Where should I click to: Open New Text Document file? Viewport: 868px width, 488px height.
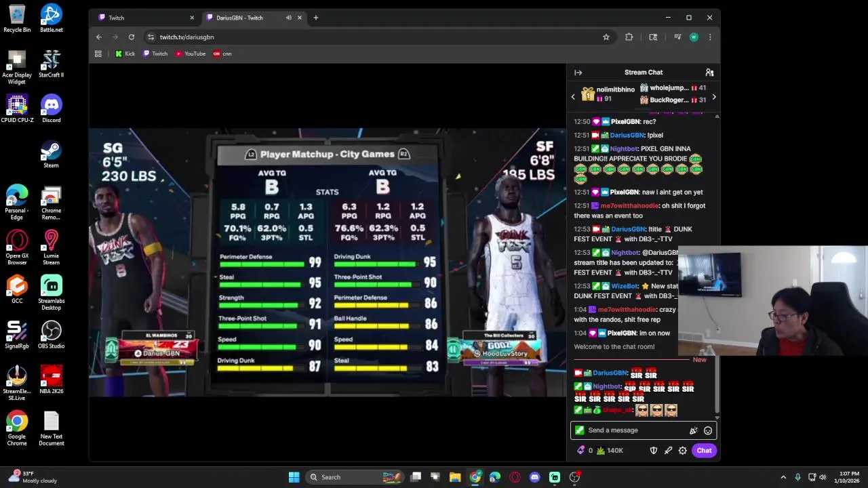point(51,428)
